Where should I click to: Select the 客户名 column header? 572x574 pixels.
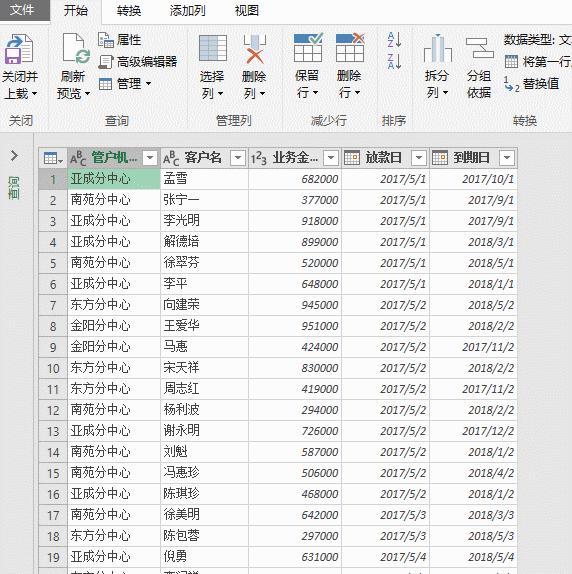click(x=204, y=158)
